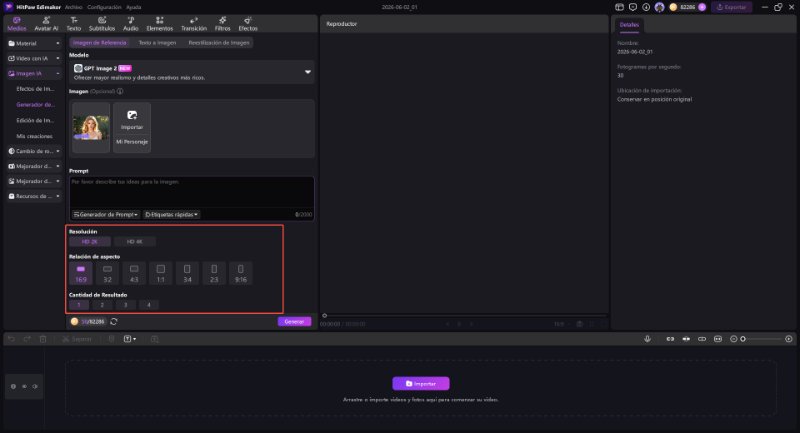Click the undo arrow in timeline toolbar
800x433 pixels.
(11, 339)
